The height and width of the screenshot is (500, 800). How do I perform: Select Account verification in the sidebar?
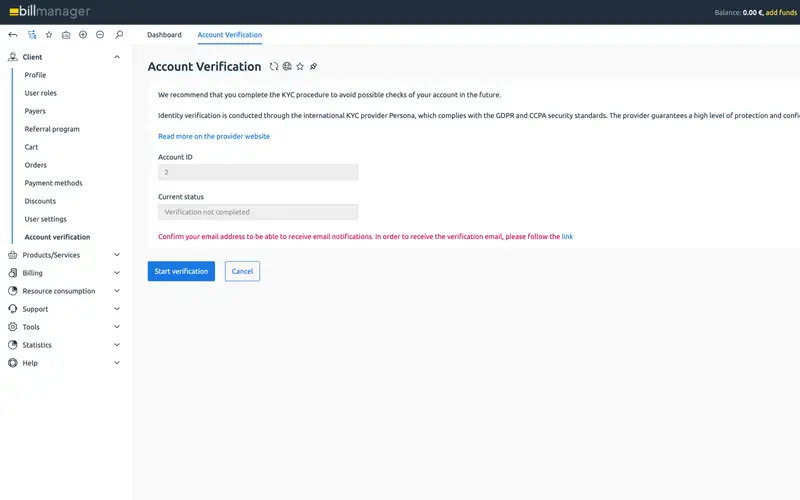click(57, 237)
